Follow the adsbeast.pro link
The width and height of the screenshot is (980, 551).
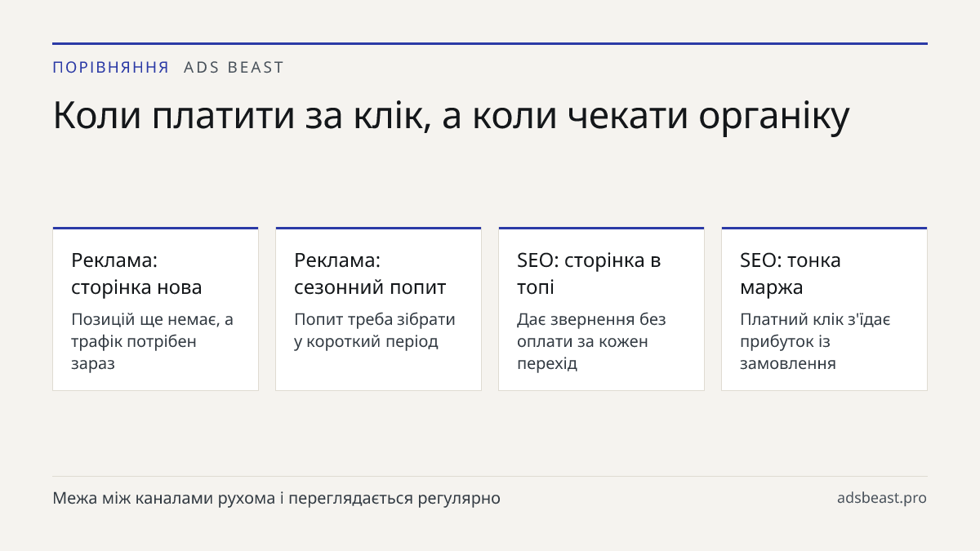[882, 498]
